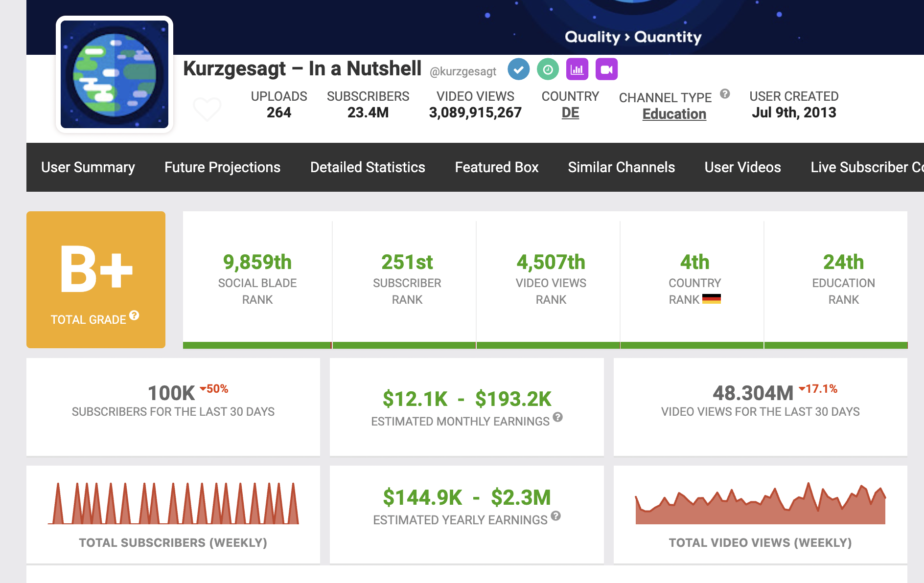The height and width of the screenshot is (583, 924).
Task: Click the help icon next to Channel Type
Action: 725,94
